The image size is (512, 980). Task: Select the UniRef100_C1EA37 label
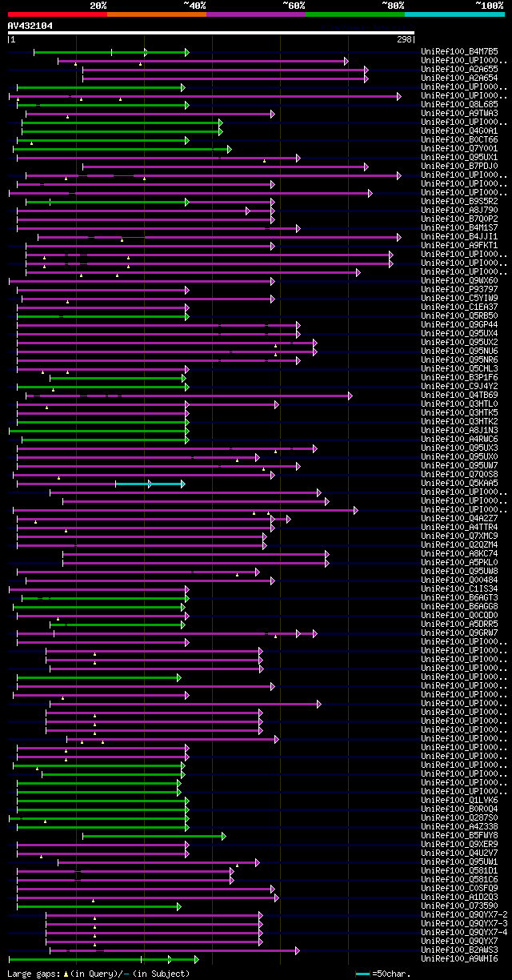[459, 307]
